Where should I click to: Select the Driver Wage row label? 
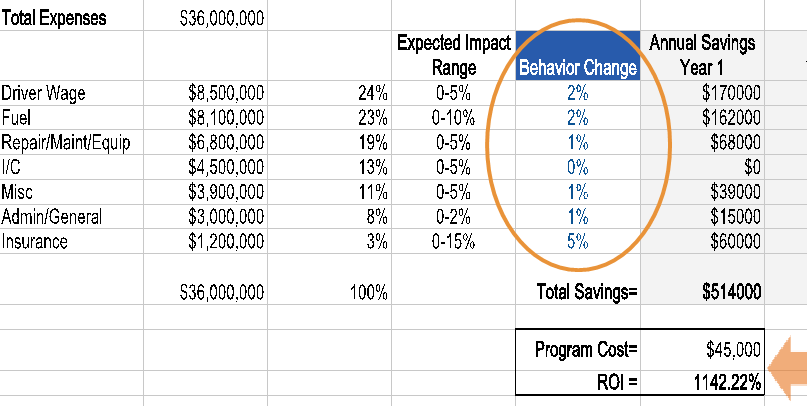(x=44, y=94)
